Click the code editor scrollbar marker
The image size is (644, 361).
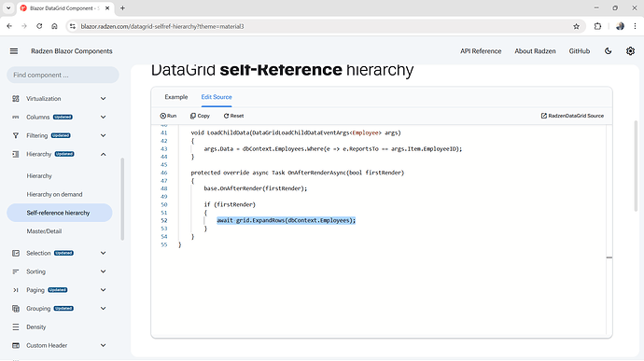click(x=609, y=257)
